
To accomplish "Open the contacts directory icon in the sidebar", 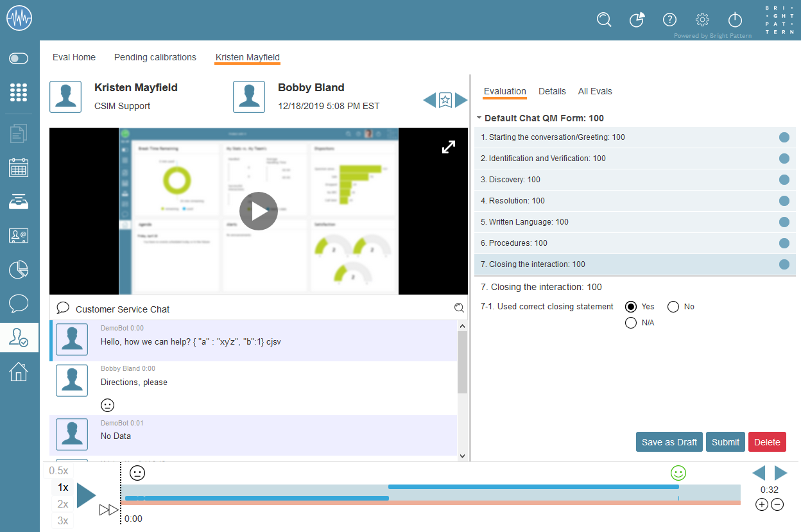I will (19, 236).
